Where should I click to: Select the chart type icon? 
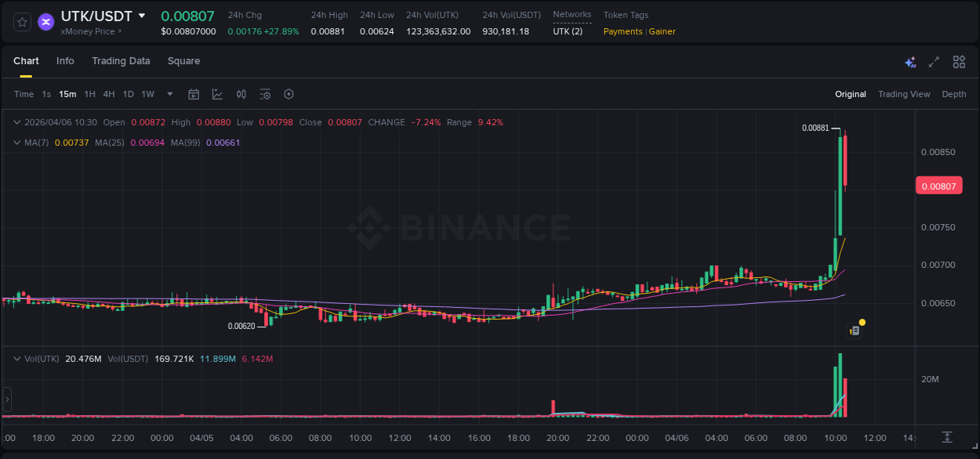[217, 94]
